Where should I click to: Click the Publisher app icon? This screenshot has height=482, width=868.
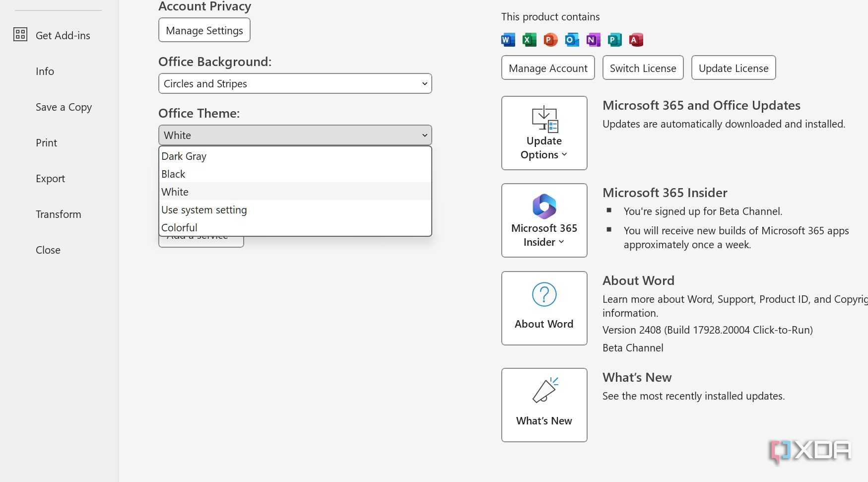[x=614, y=40]
